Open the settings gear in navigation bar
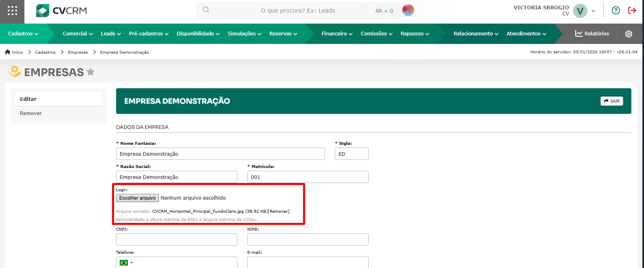 pos(629,34)
